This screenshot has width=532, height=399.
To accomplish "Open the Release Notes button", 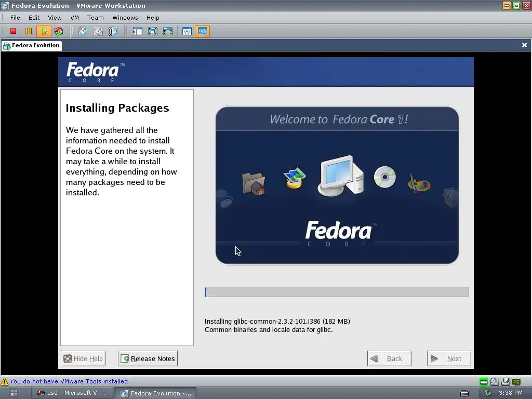I will pos(148,358).
